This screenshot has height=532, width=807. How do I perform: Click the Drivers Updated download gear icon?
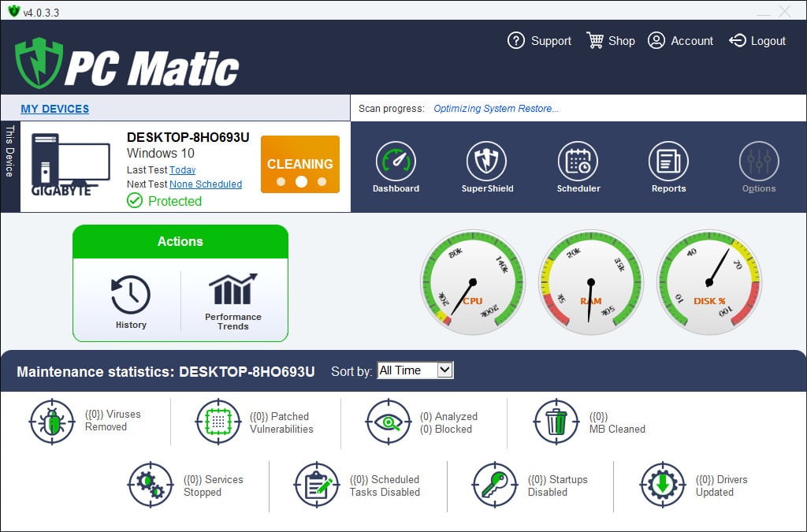663,485
